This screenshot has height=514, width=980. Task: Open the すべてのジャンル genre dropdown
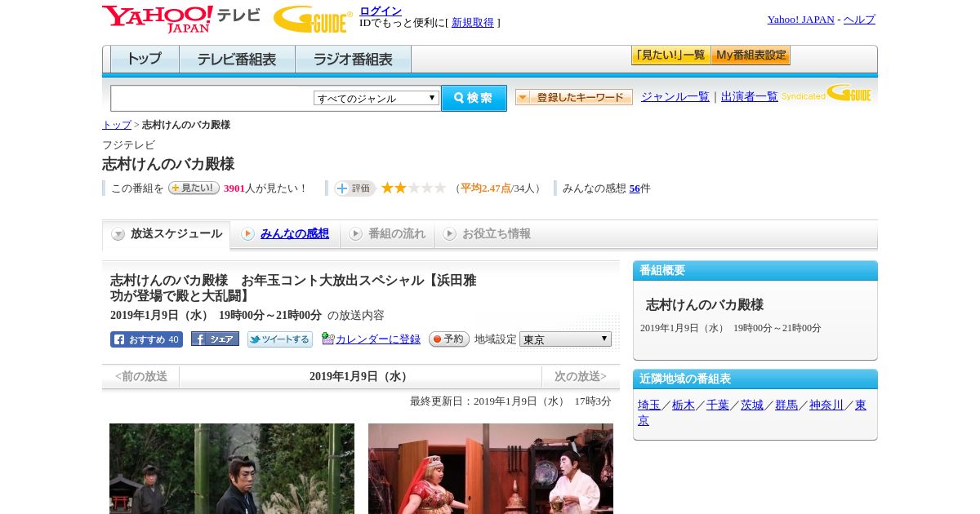(x=376, y=98)
